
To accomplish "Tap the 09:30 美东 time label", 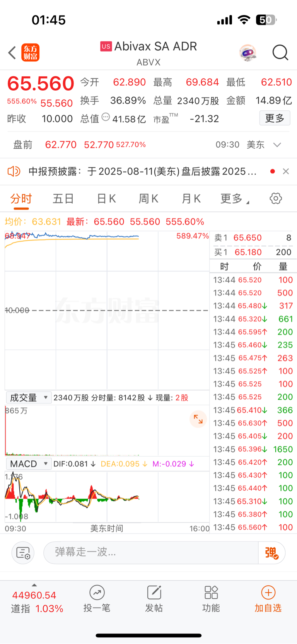I will coord(240,145).
